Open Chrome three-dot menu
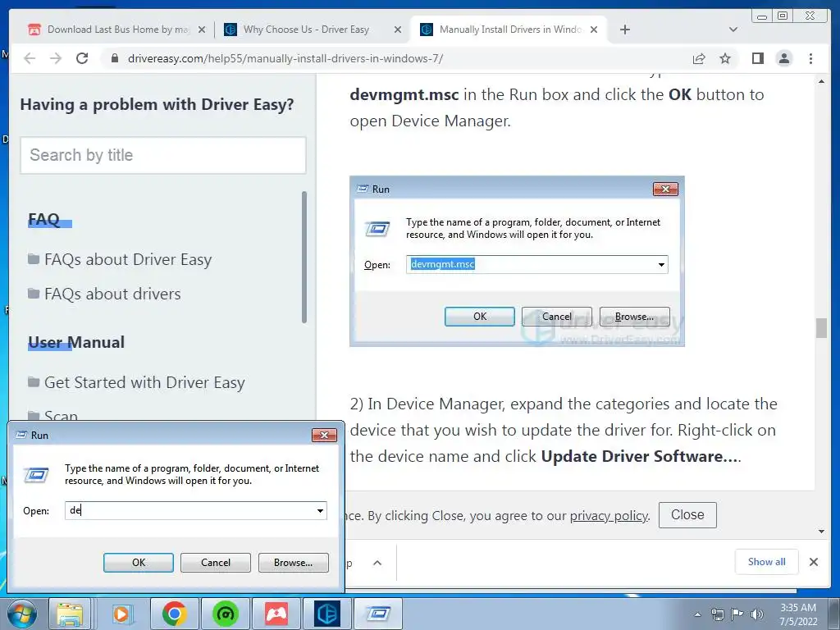 coord(810,58)
